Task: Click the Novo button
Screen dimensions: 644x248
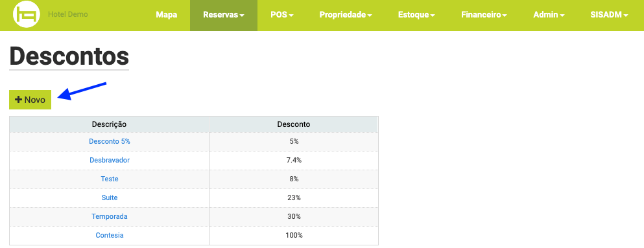Action: tap(30, 100)
